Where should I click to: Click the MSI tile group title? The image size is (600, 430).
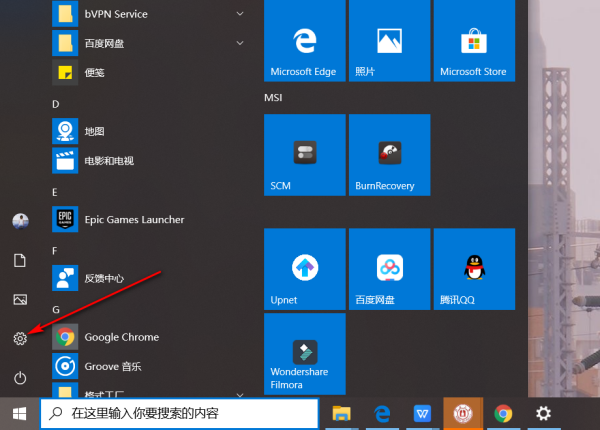273,98
